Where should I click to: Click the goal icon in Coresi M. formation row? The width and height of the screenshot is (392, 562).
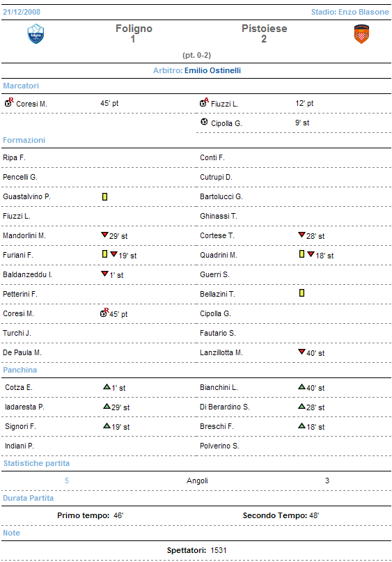point(104,313)
